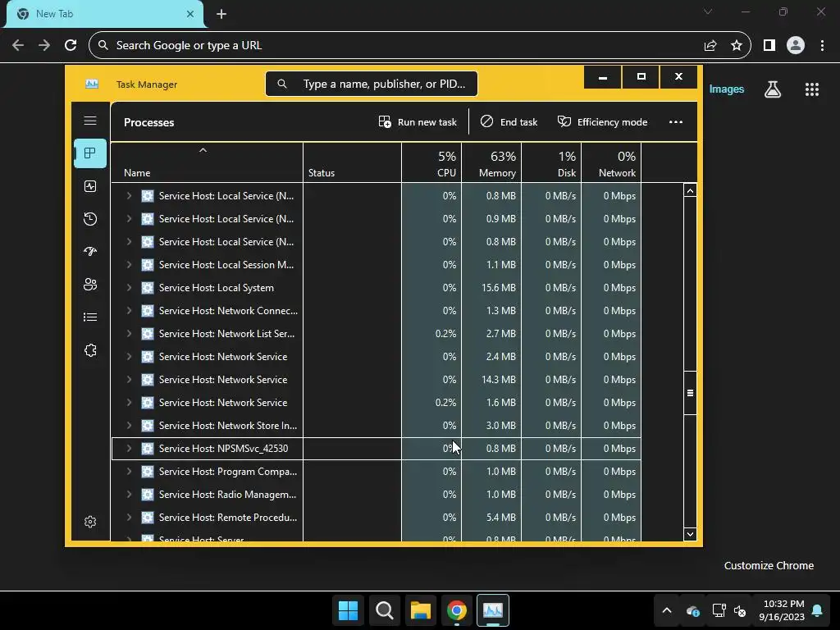The height and width of the screenshot is (630, 840).
Task: Click Customize Chrome button
Action: coord(769,566)
